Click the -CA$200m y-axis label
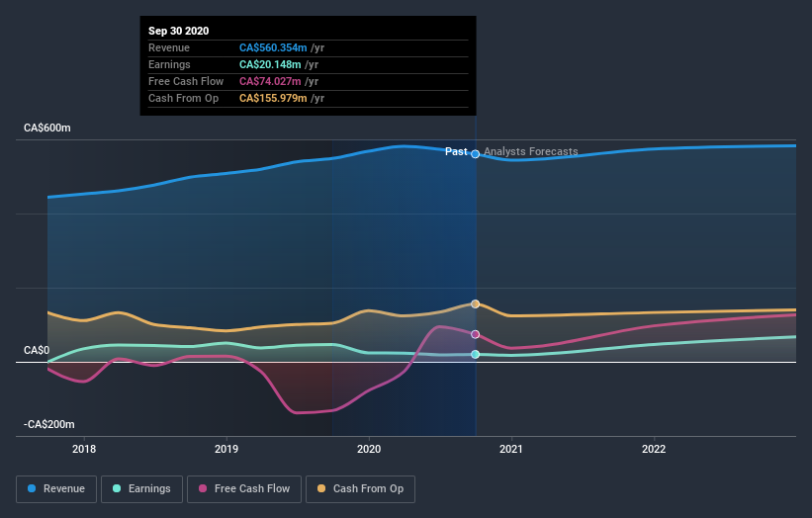812x518 pixels. [49, 424]
